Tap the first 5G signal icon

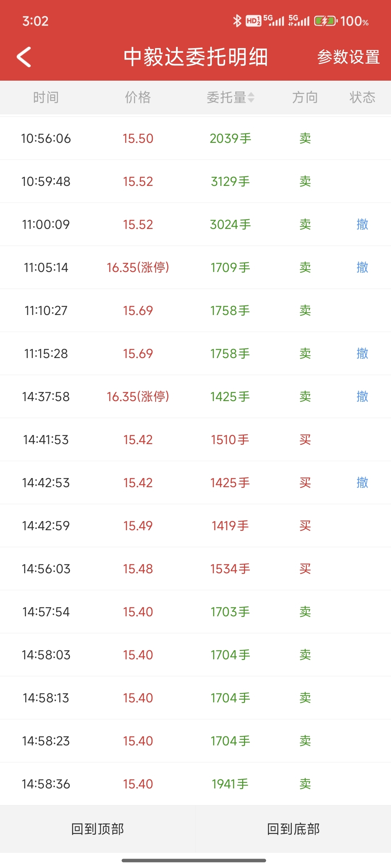(274, 21)
